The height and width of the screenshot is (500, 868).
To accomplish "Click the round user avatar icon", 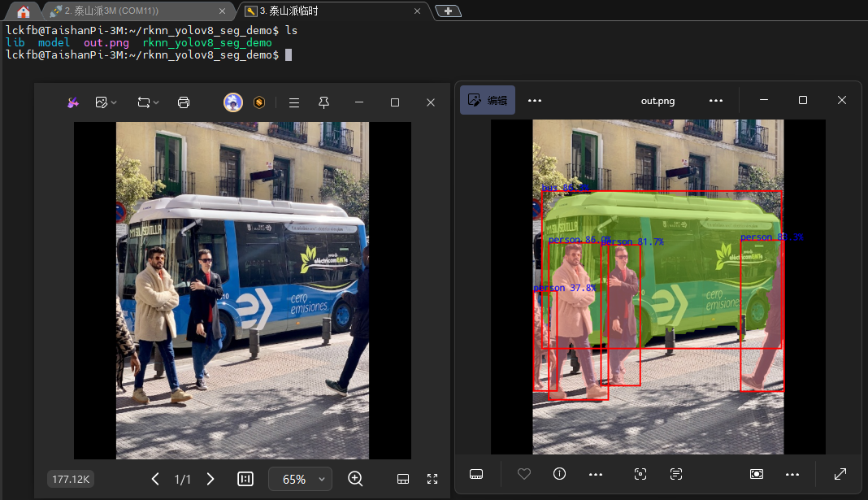I will [233, 102].
